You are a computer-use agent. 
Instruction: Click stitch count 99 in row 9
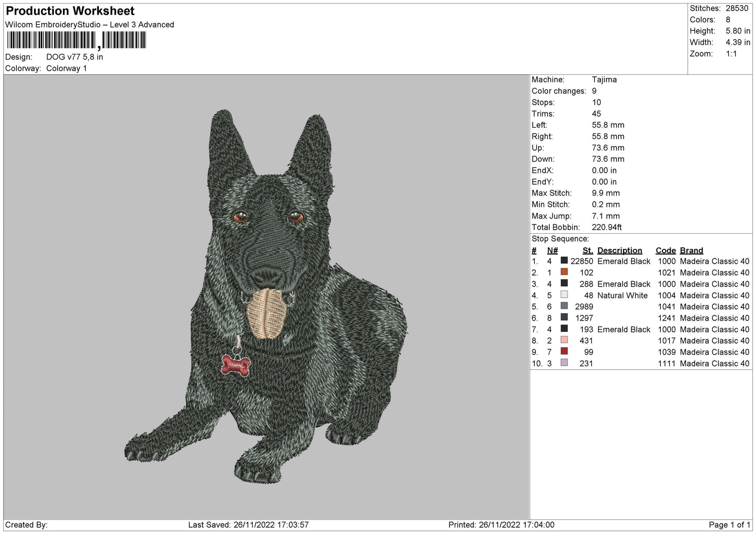(x=589, y=353)
